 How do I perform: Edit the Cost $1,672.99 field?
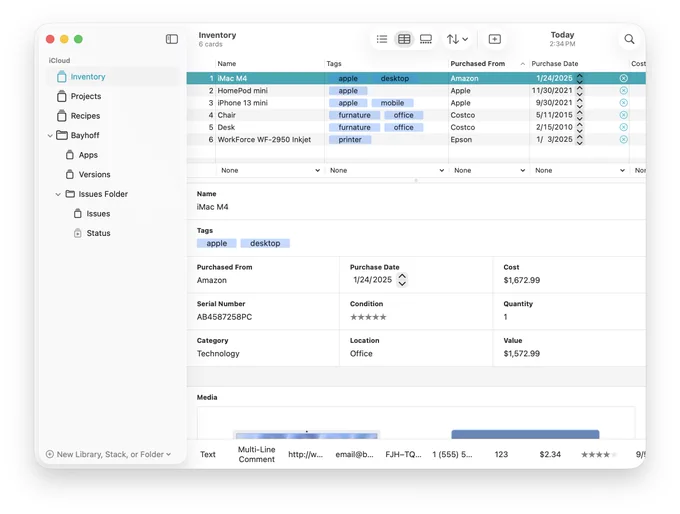[522, 280]
